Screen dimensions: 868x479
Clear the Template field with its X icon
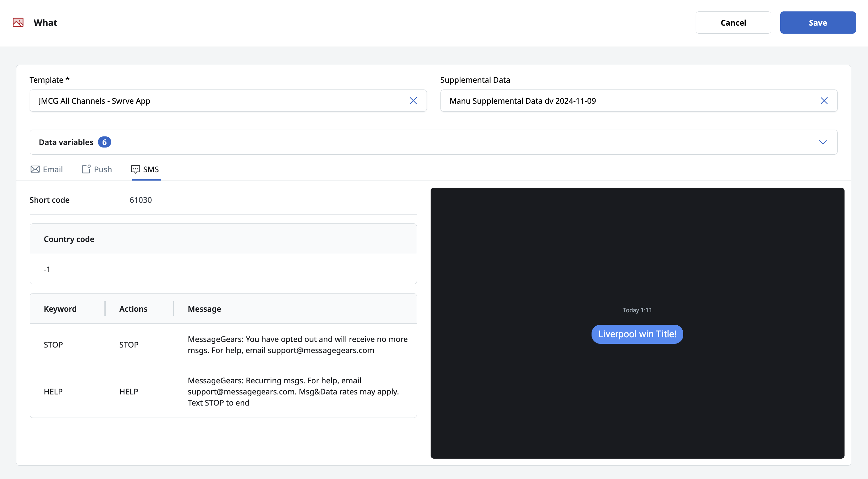click(x=413, y=101)
